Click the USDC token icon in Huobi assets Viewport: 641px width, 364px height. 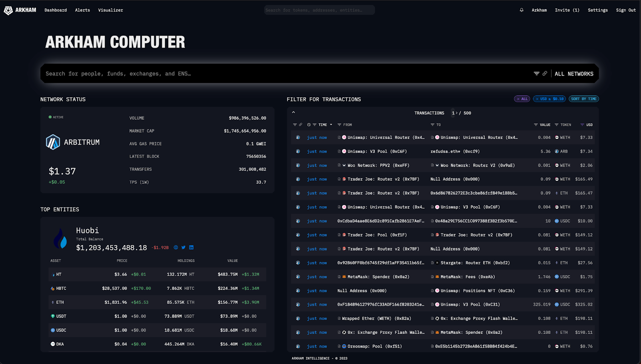tap(53, 330)
